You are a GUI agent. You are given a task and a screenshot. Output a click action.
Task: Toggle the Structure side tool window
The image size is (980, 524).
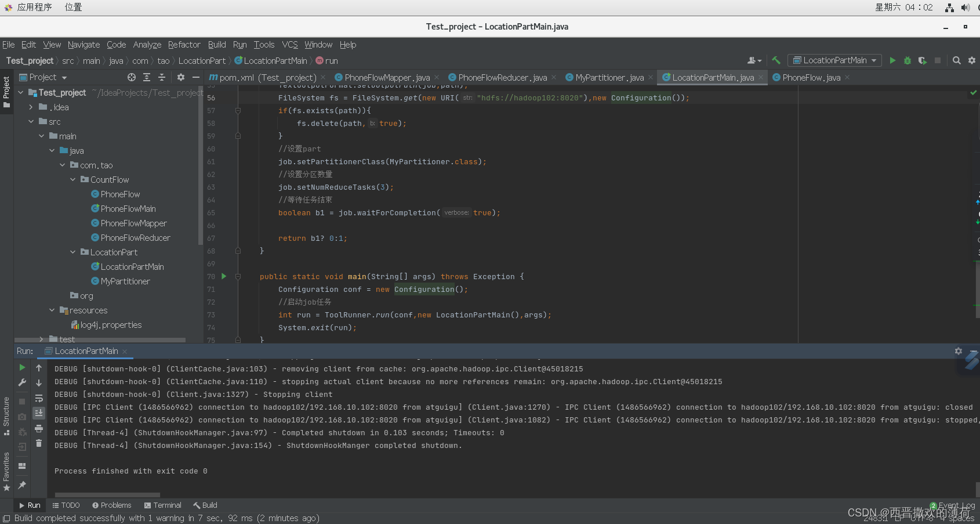[6, 416]
